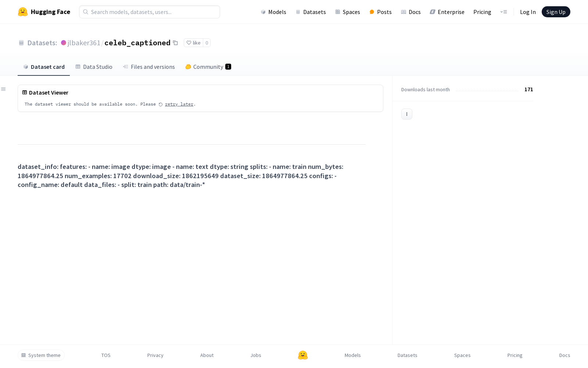This screenshot has height=368, width=588.
Task: Click the Hugging Face emoji in the footer
Action: [303, 355]
